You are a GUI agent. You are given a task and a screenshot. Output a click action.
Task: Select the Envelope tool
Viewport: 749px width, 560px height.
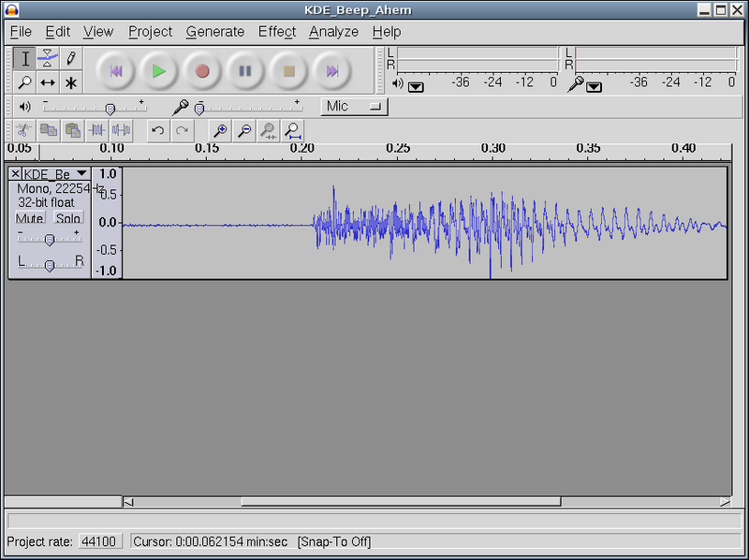click(x=48, y=58)
